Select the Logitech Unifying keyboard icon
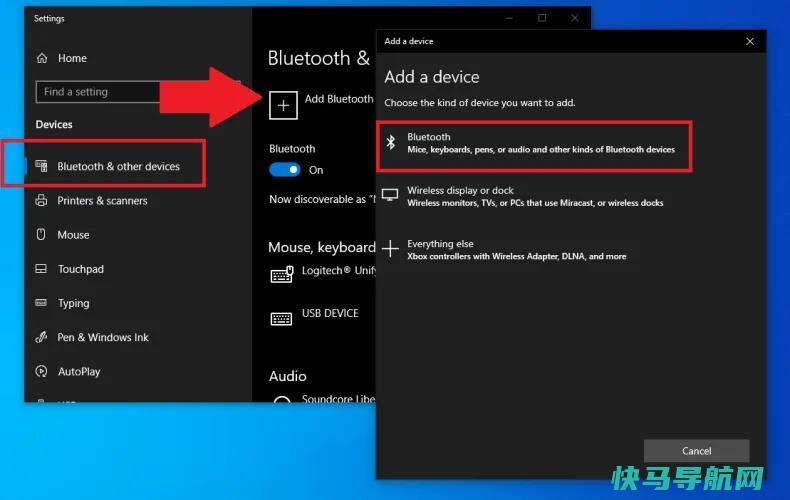The width and height of the screenshot is (790, 500). [x=282, y=275]
